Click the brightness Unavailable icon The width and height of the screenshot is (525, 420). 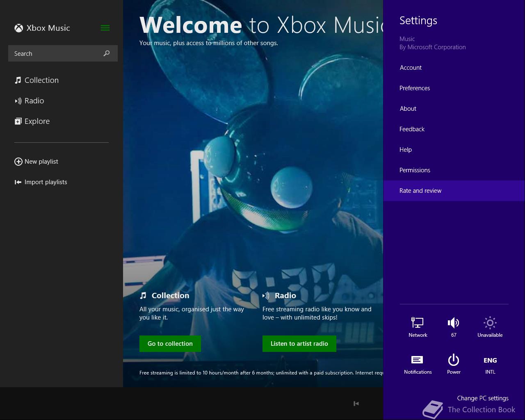[490, 327]
